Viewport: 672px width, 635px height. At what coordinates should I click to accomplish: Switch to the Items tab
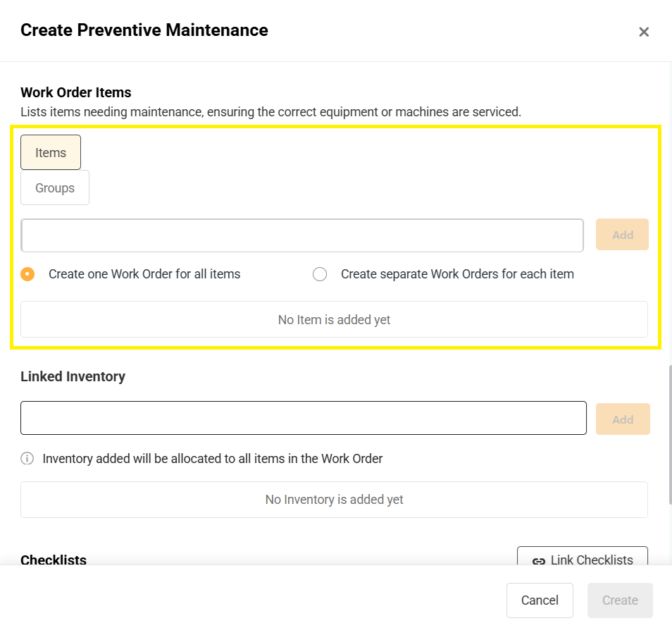[51, 152]
